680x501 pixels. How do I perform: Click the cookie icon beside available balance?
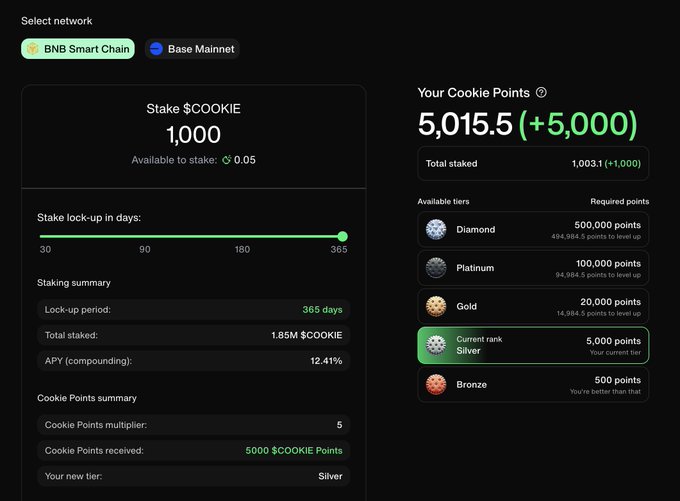tap(226, 160)
